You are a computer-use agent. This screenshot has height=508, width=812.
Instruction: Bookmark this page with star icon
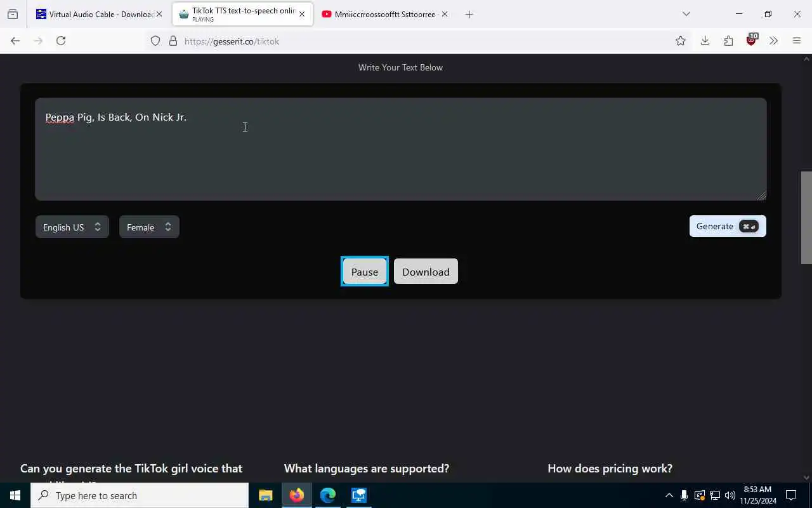tap(681, 41)
